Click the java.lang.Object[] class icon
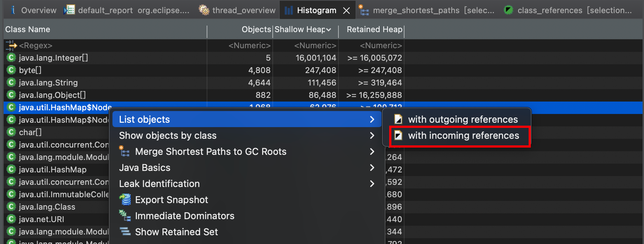 [x=11, y=95]
